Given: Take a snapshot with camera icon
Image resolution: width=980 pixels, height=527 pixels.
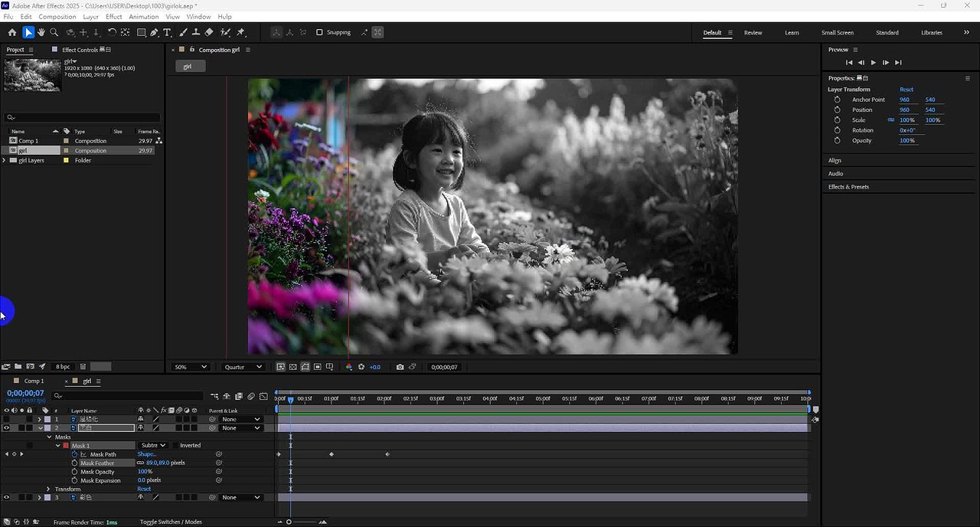Looking at the screenshot, I should click(x=400, y=367).
